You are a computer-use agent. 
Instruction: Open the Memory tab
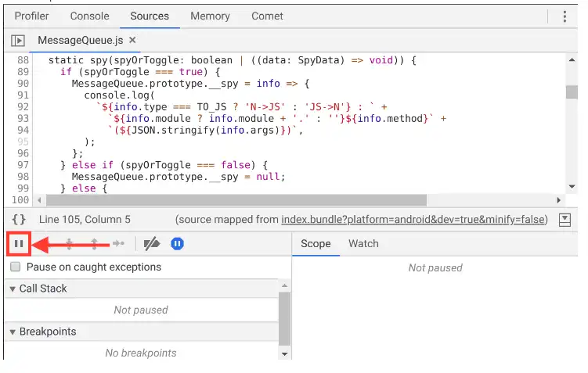coord(210,16)
